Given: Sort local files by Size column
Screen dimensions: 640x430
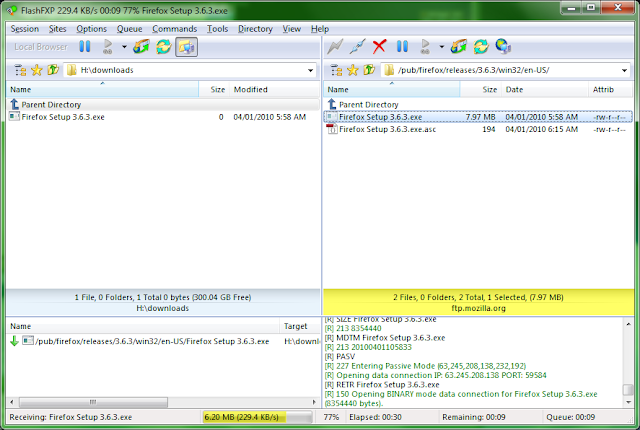Looking at the screenshot, I should 214,89.
